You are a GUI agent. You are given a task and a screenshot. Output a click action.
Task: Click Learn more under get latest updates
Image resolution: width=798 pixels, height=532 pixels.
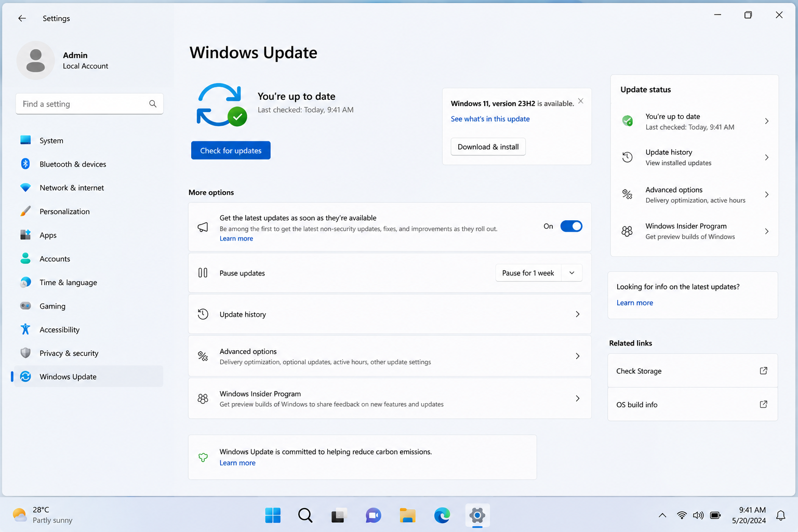[236, 238]
